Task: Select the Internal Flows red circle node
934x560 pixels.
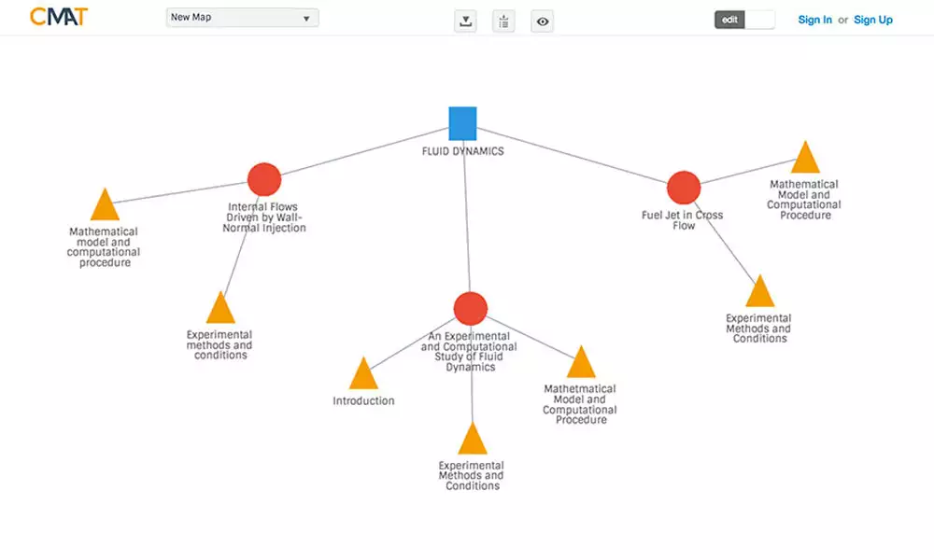Action: [264, 180]
